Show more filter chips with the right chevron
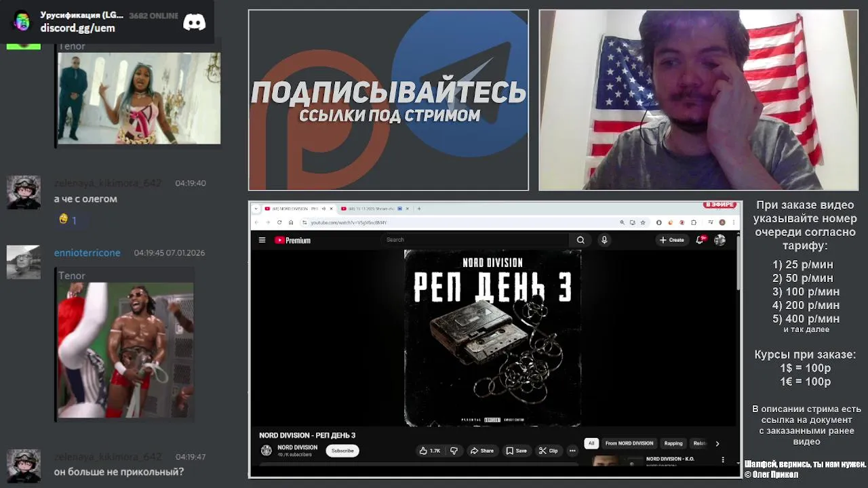 717,443
